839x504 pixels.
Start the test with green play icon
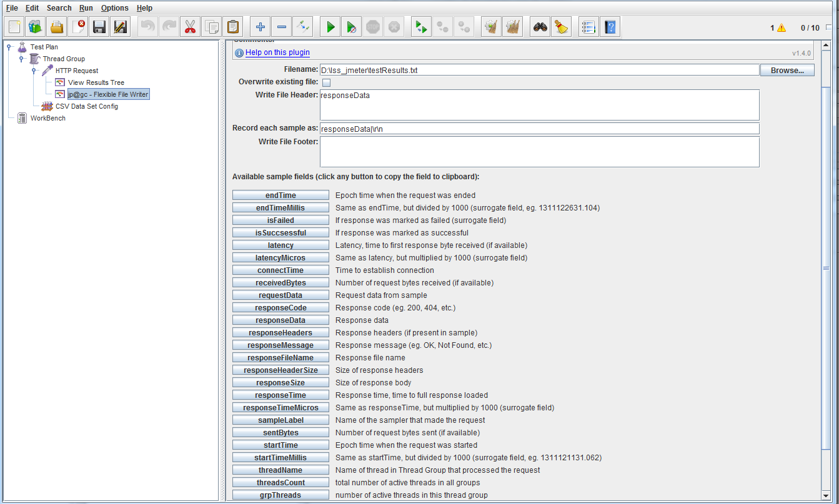(330, 27)
